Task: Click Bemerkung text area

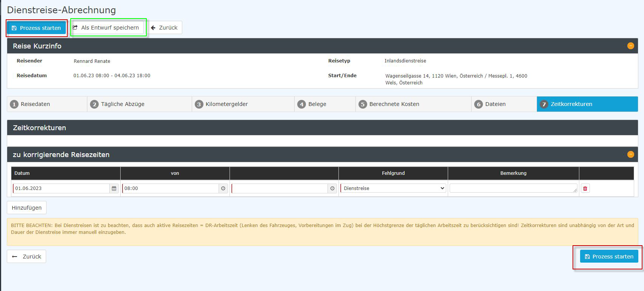Action: click(513, 188)
